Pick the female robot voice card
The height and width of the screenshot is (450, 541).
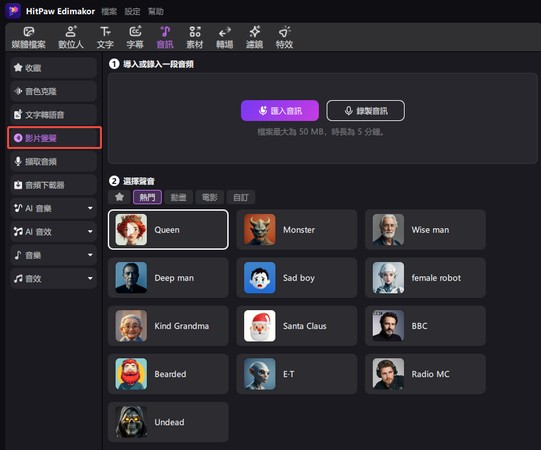425,277
